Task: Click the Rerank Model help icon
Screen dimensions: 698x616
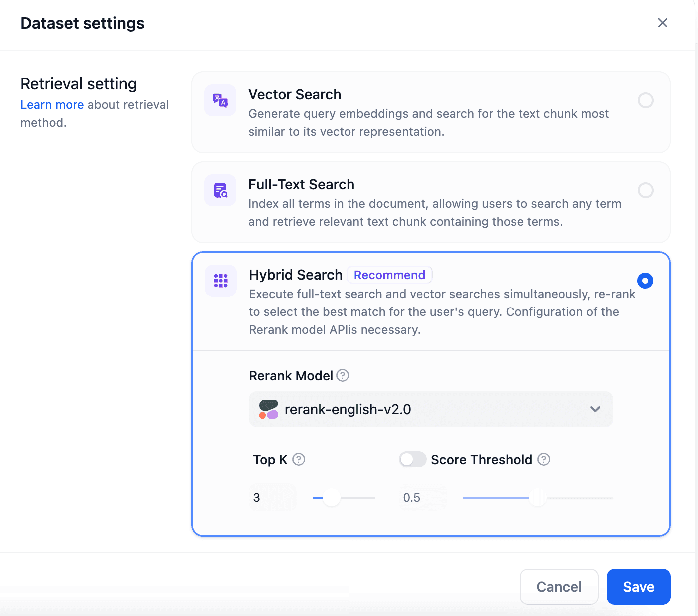Action: (x=343, y=375)
